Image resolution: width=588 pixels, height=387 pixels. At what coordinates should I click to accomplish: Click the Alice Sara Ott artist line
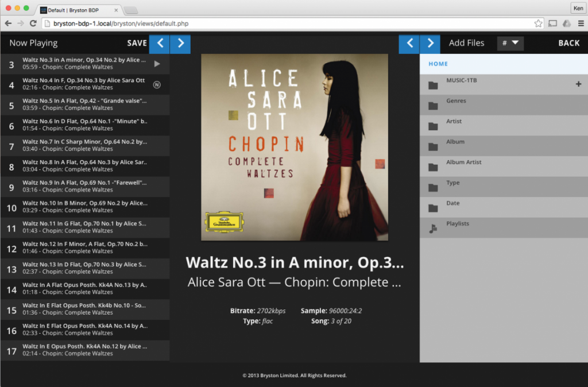(295, 282)
